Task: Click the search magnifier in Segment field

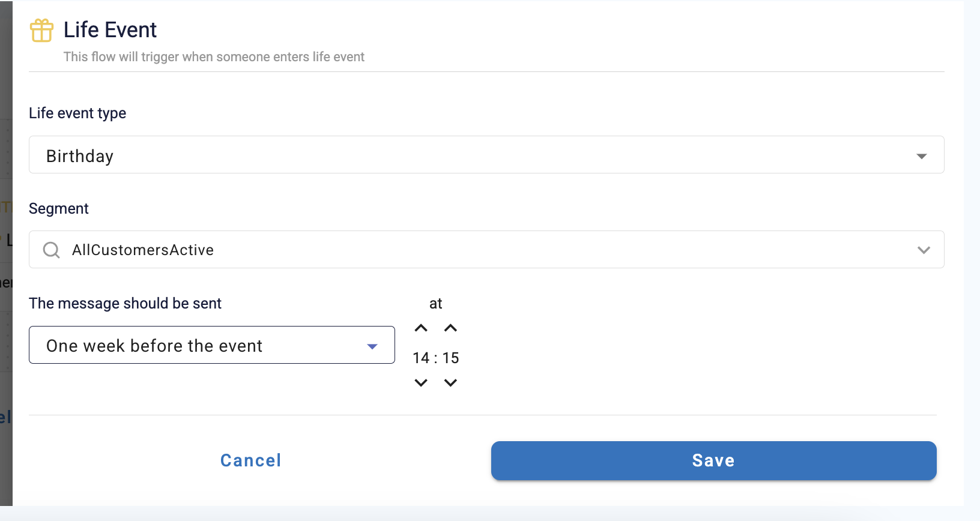Action: [x=52, y=250]
